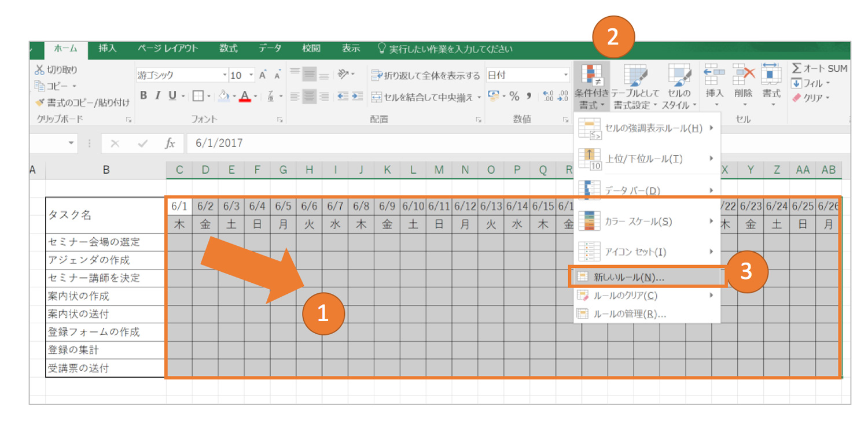
Task: Click the phonetic guide (ルビ) icon
Action: pyautogui.click(x=271, y=96)
